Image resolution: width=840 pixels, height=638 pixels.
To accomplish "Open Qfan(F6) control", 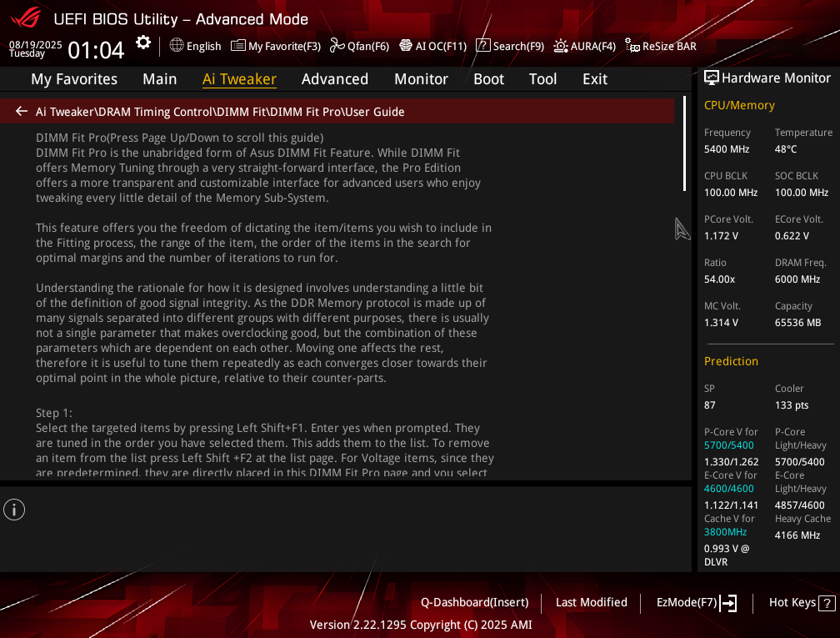I will coord(368,46).
